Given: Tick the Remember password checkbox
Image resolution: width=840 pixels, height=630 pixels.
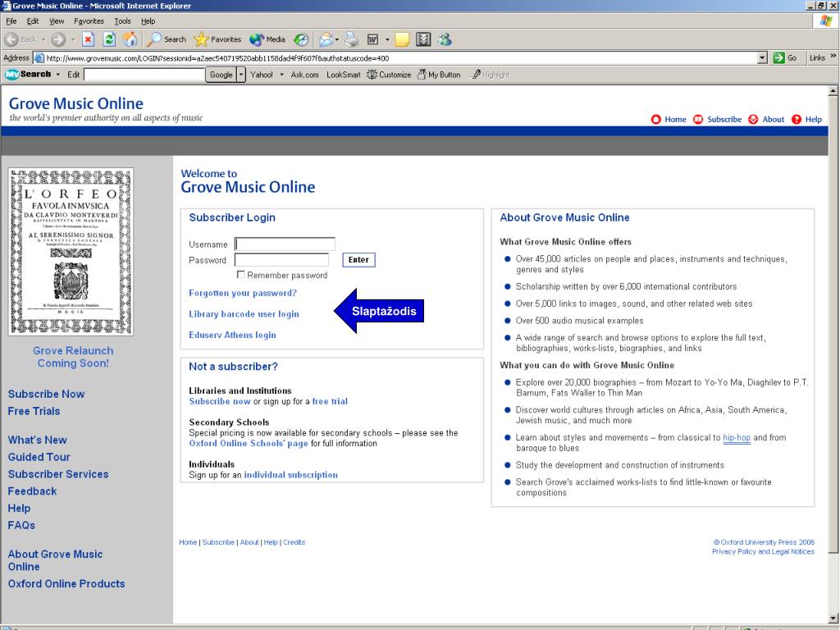Looking at the screenshot, I should [240, 275].
